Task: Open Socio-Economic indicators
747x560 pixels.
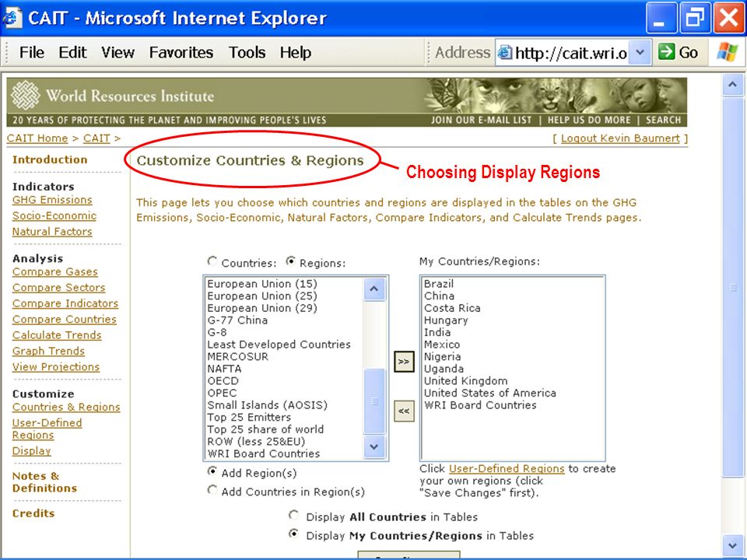Action: coord(54,215)
